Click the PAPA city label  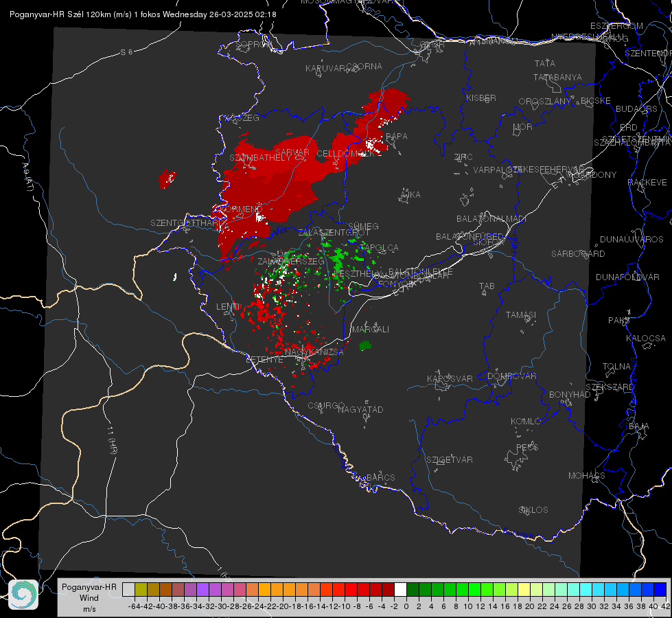coord(397,136)
